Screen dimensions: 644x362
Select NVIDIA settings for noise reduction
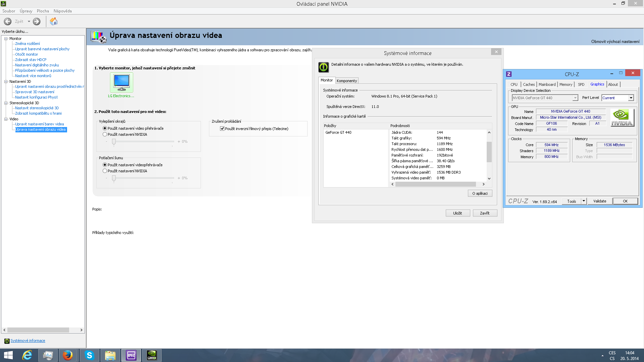click(x=105, y=171)
